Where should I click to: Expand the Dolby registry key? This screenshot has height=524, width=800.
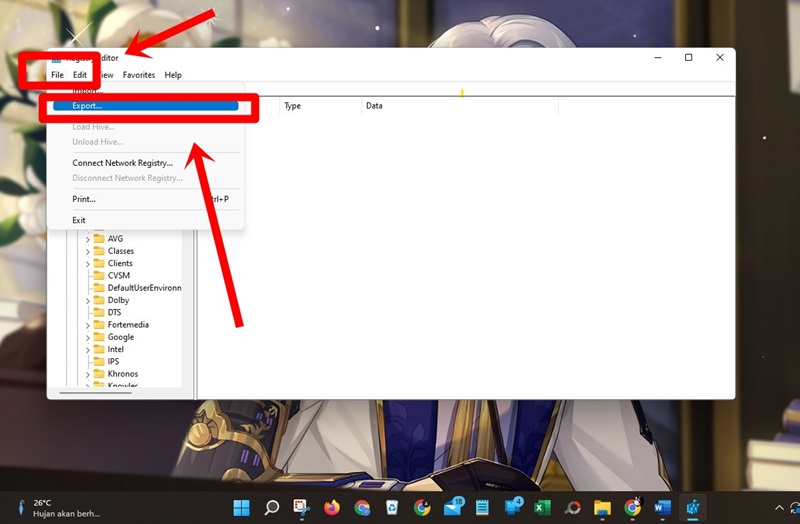pyautogui.click(x=87, y=301)
